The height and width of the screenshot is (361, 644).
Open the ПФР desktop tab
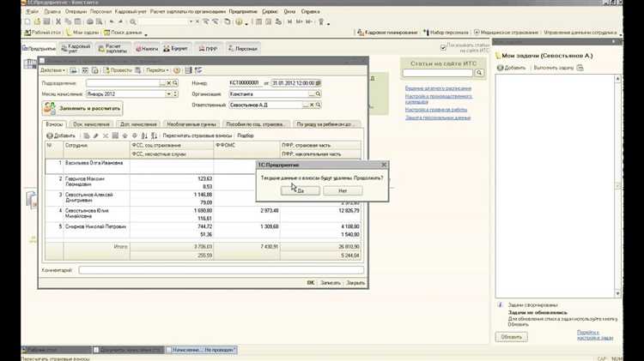tap(209, 48)
